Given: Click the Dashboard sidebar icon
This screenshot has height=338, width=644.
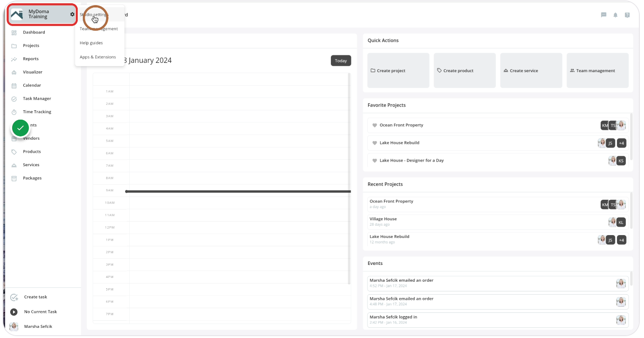Looking at the screenshot, I should (x=14, y=33).
